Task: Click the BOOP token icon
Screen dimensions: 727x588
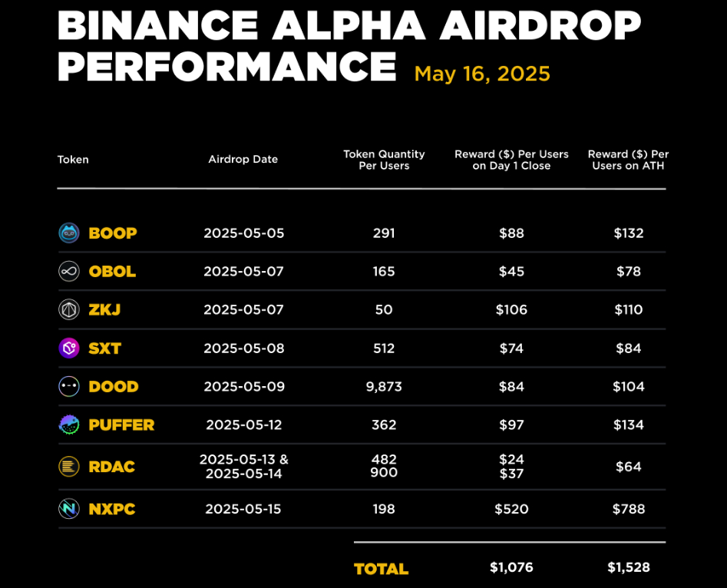Action: [69, 233]
